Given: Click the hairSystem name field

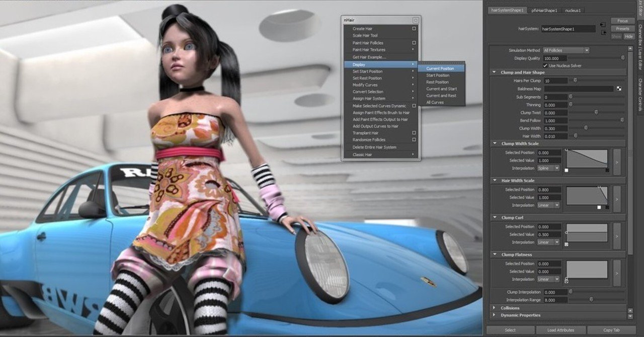Looking at the screenshot, I should click(569, 29).
